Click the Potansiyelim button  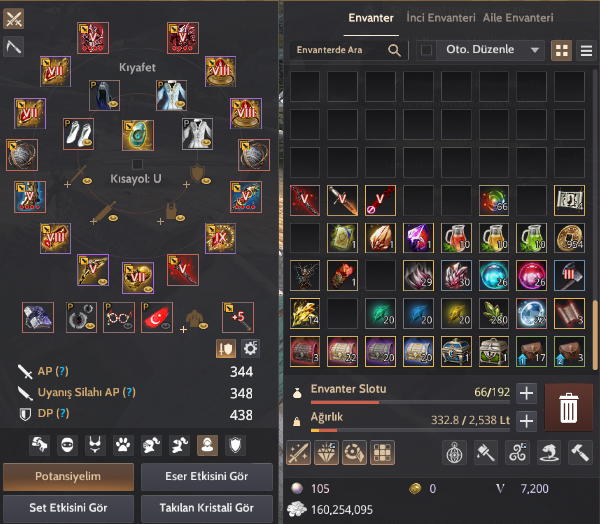pyautogui.click(x=68, y=477)
